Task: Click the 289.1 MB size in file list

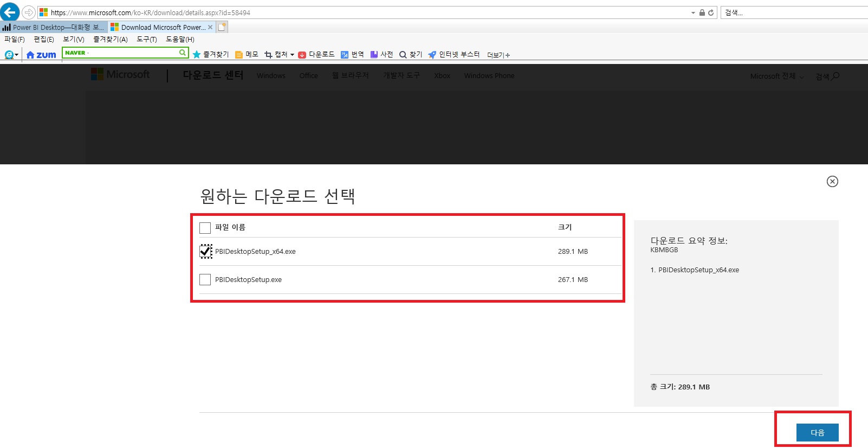Action: (573, 252)
